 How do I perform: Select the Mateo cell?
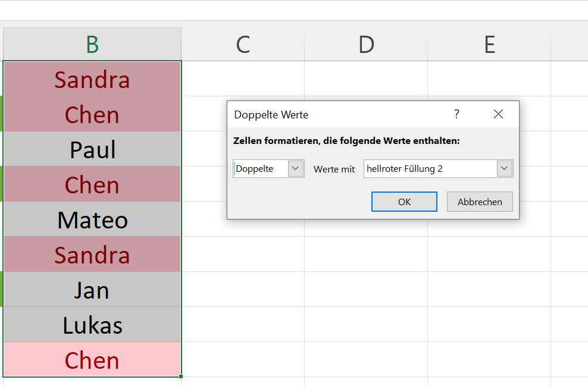(92, 219)
